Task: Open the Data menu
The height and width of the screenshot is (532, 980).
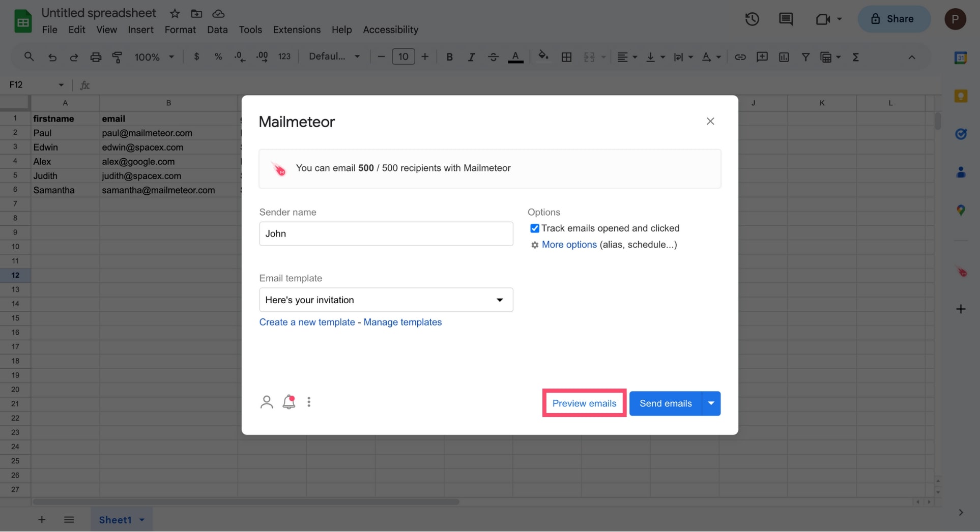Action: (217, 29)
